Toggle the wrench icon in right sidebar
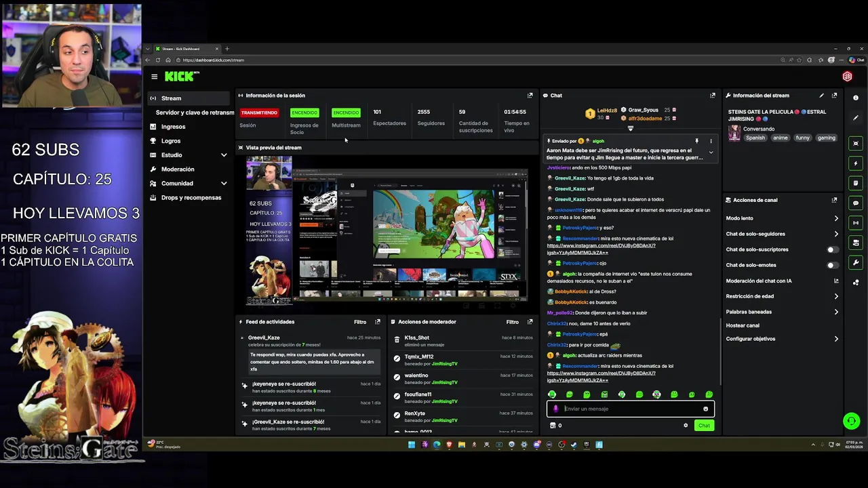 856,262
